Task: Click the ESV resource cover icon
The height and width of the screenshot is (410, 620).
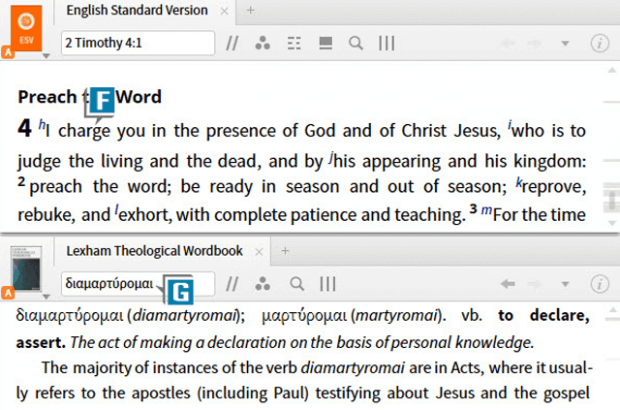Action: [26, 28]
